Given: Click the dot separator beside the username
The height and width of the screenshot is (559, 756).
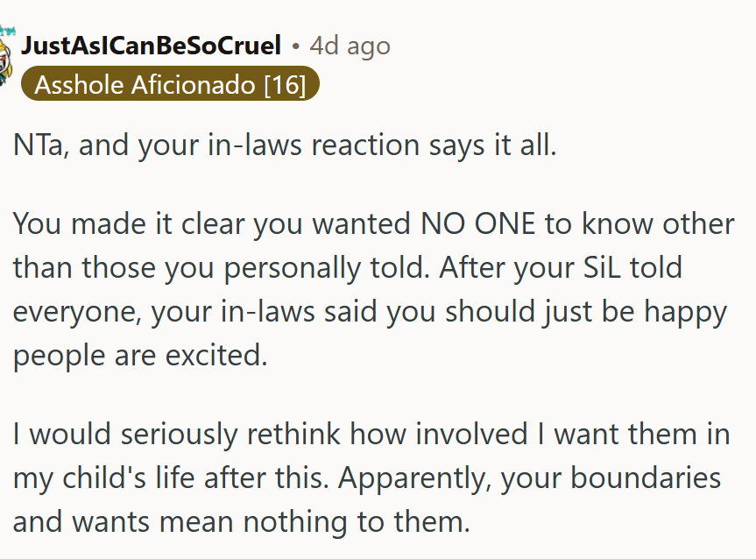Looking at the screenshot, I should click(x=295, y=46).
